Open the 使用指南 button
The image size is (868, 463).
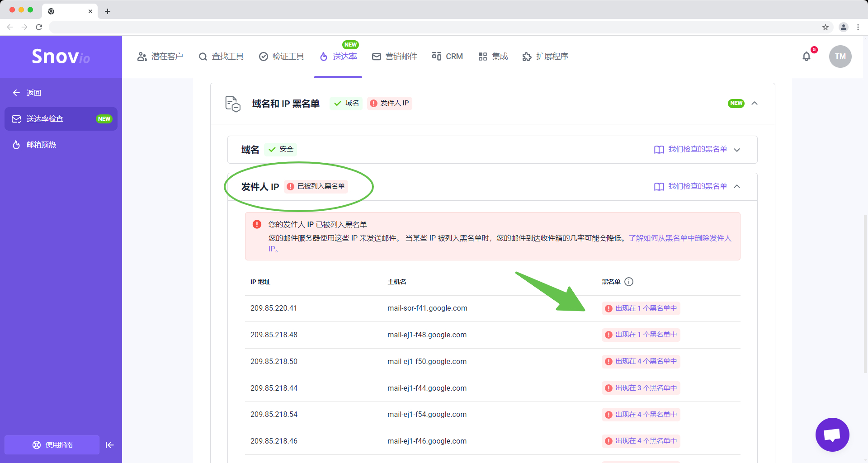(x=52, y=445)
